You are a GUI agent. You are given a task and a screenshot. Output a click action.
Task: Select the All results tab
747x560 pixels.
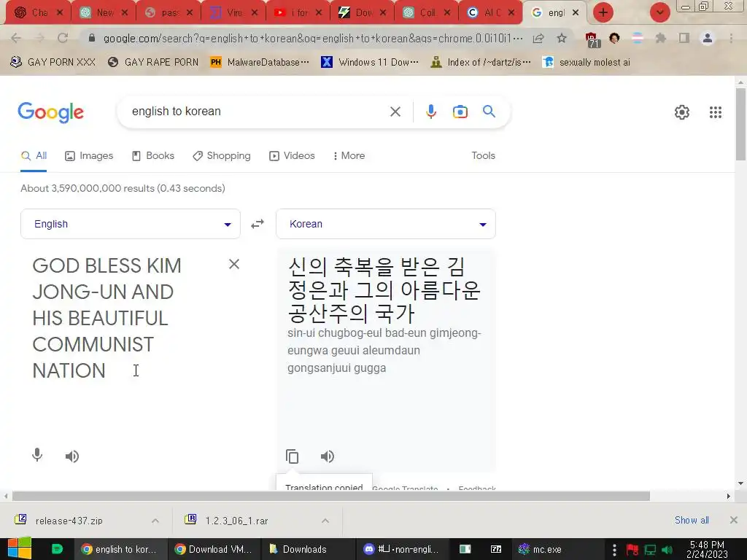[34, 156]
